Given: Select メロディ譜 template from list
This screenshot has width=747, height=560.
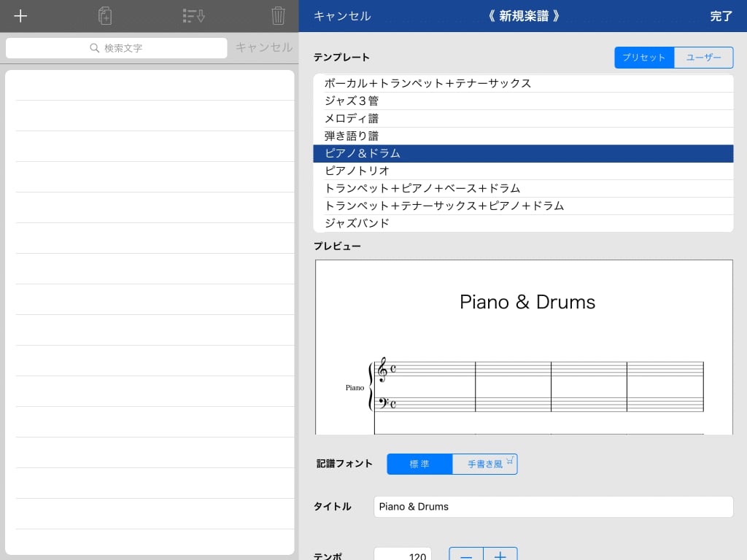Looking at the screenshot, I should pyautogui.click(x=523, y=118).
